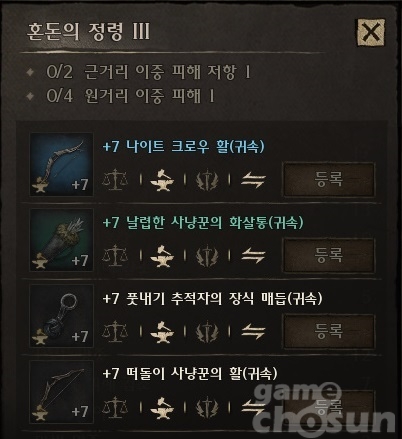Image resolution: width=402 pixels, height=439 pixels.
Task: Click the scales icon for 나이트 크로우 활
Action: pos(115,180)
